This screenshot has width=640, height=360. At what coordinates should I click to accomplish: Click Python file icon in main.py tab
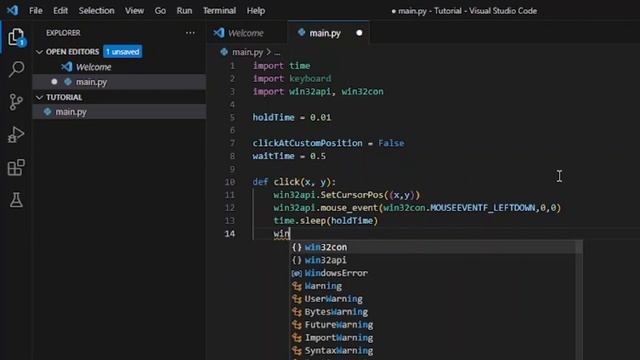(x=301, y=33)
